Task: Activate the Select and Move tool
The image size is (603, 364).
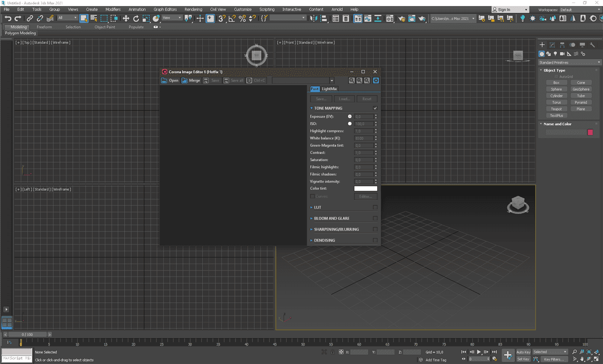Action: [x=126, y=18]
